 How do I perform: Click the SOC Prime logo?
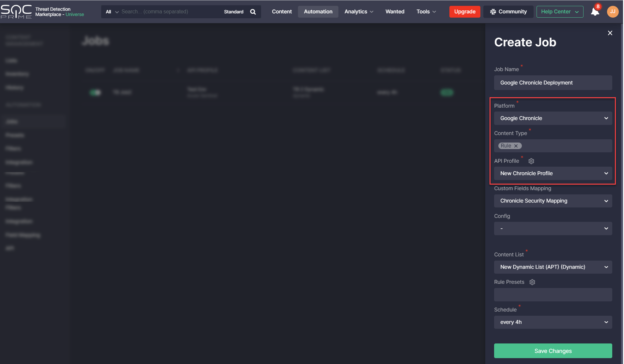pyautogui.click(x=16, y=12)
